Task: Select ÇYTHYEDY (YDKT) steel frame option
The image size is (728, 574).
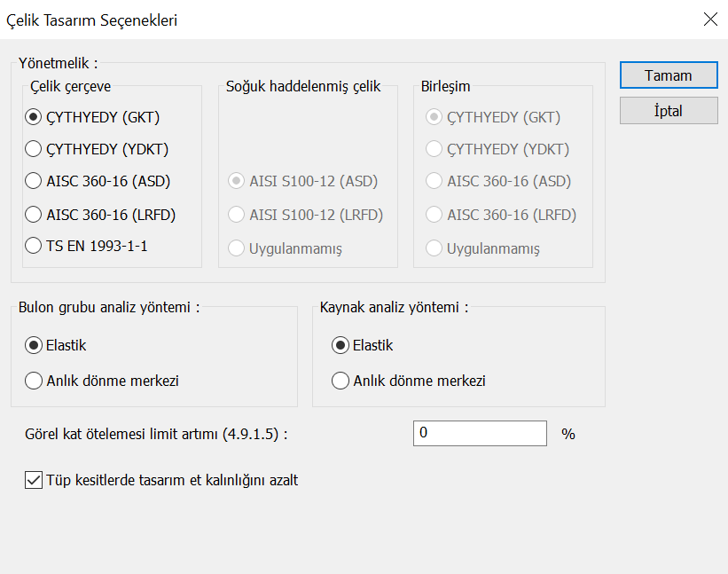Action: pyautogui.click(x=35, y=149)
